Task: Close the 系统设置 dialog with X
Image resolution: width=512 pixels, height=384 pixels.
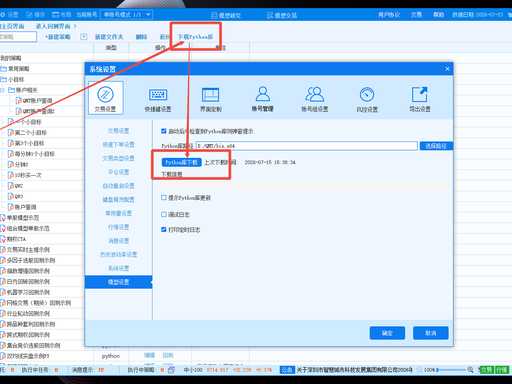Action: (x=447, y=69)
